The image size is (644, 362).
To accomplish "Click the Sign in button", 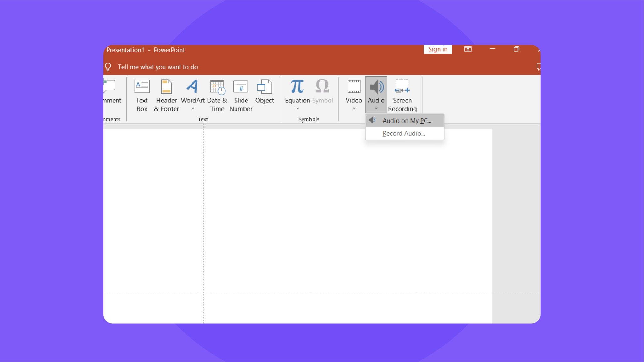I will point(438,49).
